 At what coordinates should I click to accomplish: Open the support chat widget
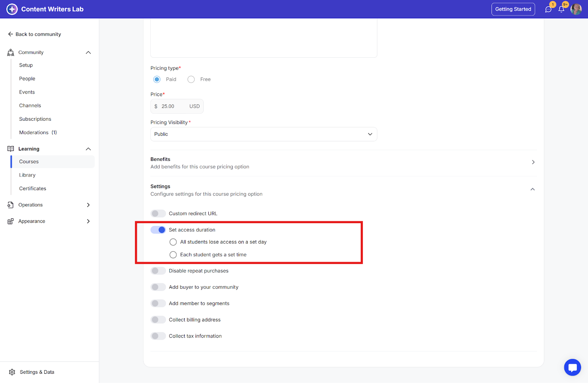pyautogui.click(x=573, y=367)
